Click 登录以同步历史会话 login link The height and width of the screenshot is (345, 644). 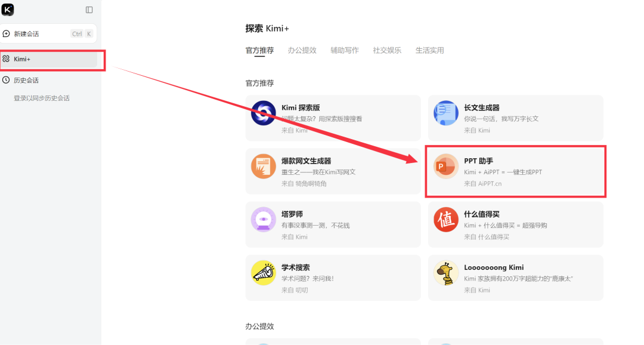coord(42,98)
